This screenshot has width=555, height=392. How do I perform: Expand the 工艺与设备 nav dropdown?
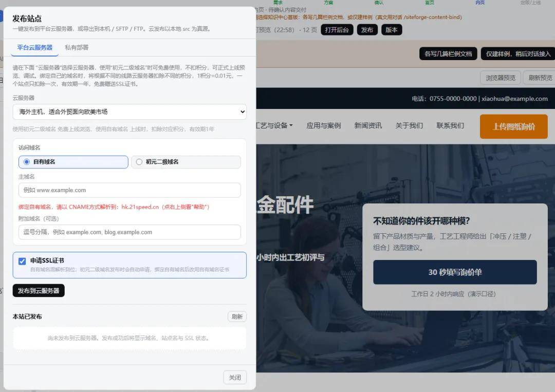pos(274,125)
